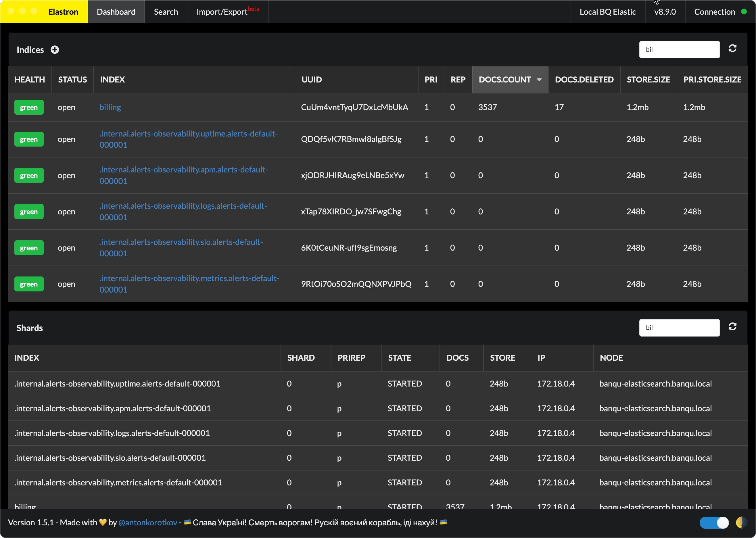The width and height of the screenshot is (756, 538).
Task: Click Local BQ Elastic connection name
Action: tap(607, 12)
